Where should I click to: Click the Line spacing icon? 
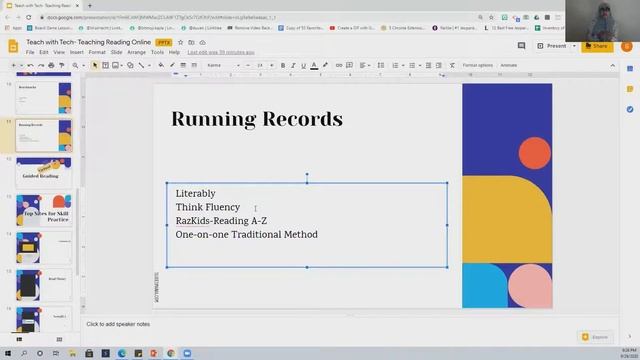pos(380,65)
